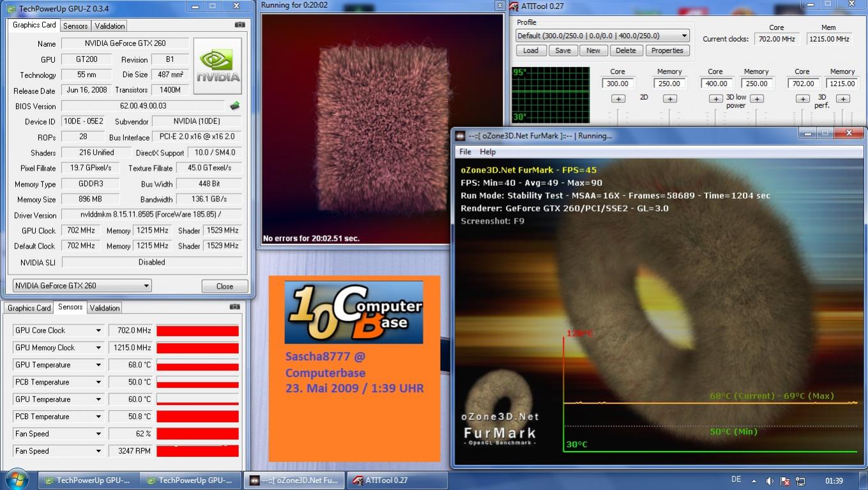Click the volume speaker tray icon
Image resolution: width=868 pixels, height=490 pixels.
(x=770, y=480)
